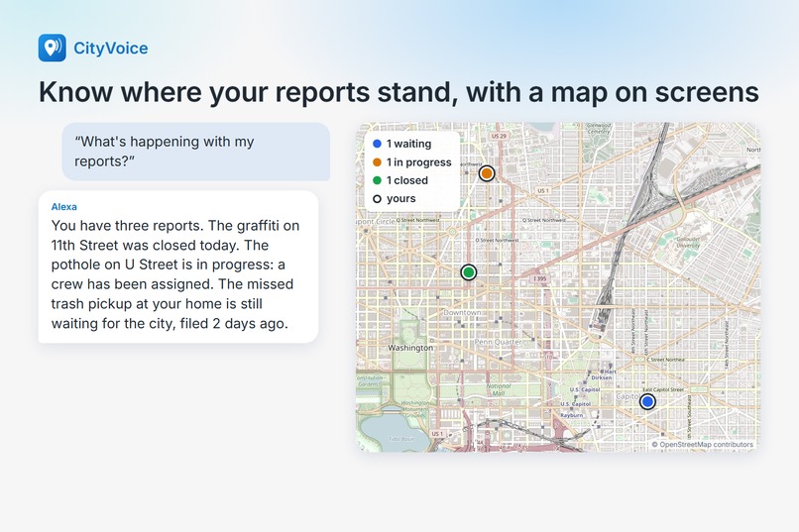Click the '1 in progress' legend label
Image resolution: width=799 pixels, height=532 pixels.
click(x=419, y=162)
